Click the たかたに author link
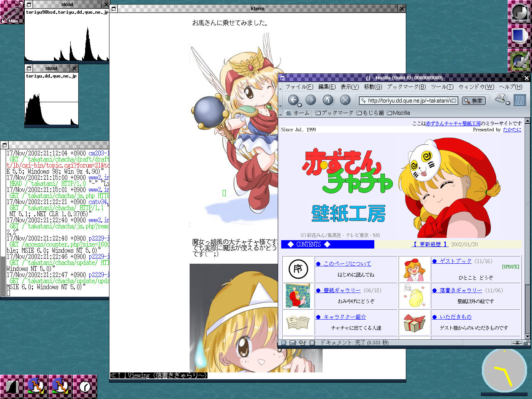 click(x=512, y=130)
